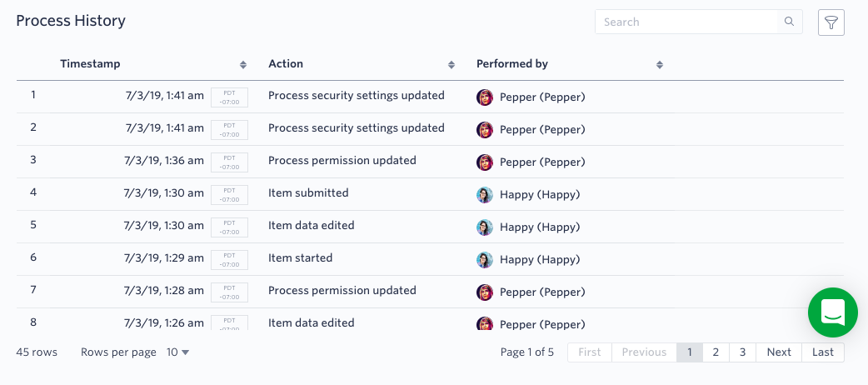This screenshot has height=385, width=868.
Task: Click Pepper's avatar in row 7
Action: pyautogui.click(x=484, y=292)
